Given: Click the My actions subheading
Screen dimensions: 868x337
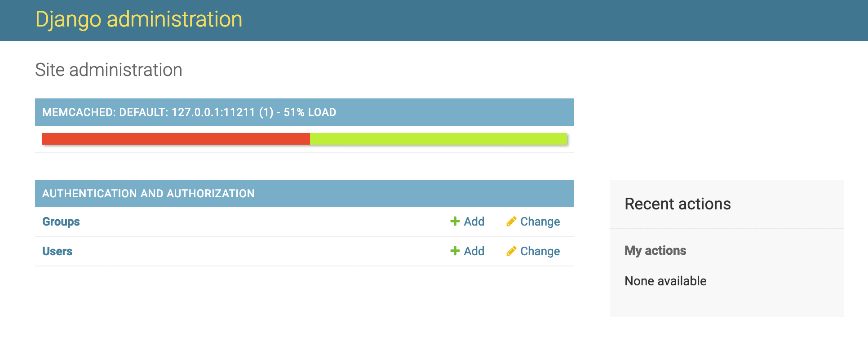Looking at the screenshot, I should (x=655, y=251).
